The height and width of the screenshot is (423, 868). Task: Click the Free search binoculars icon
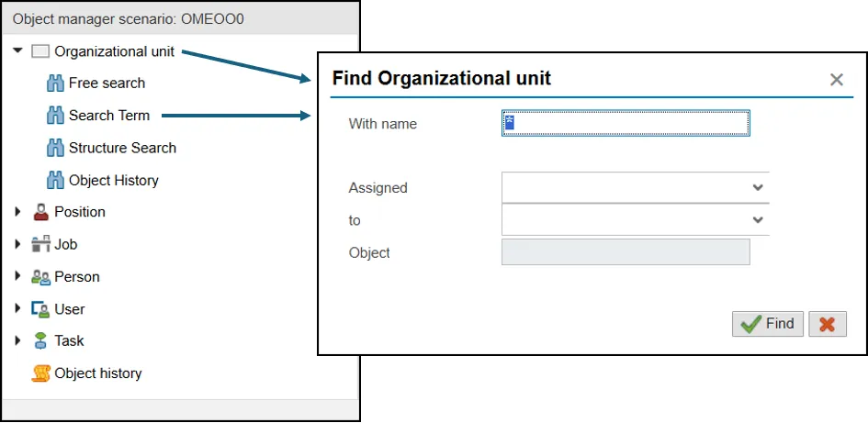pos(54,83)
